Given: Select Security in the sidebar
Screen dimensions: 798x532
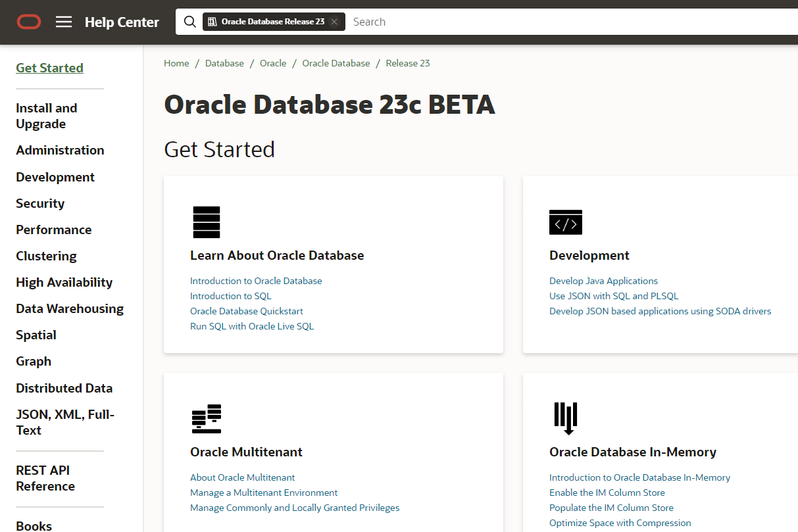Looking at the screenshot, I should pyautogui.click(x=40, y=203).
